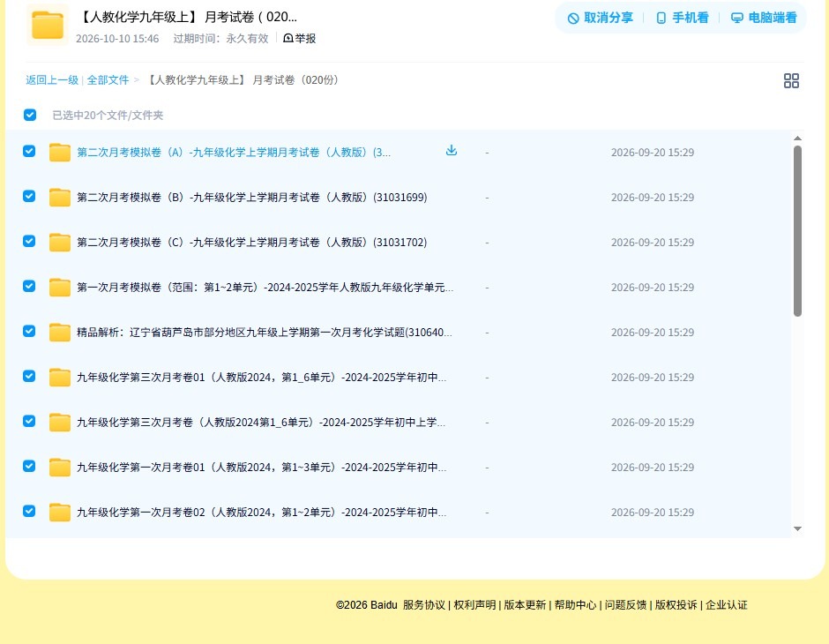Open folder 第二次月考模拟卷 (A) name link
829x644 pixels.
(x=234, y=153)
